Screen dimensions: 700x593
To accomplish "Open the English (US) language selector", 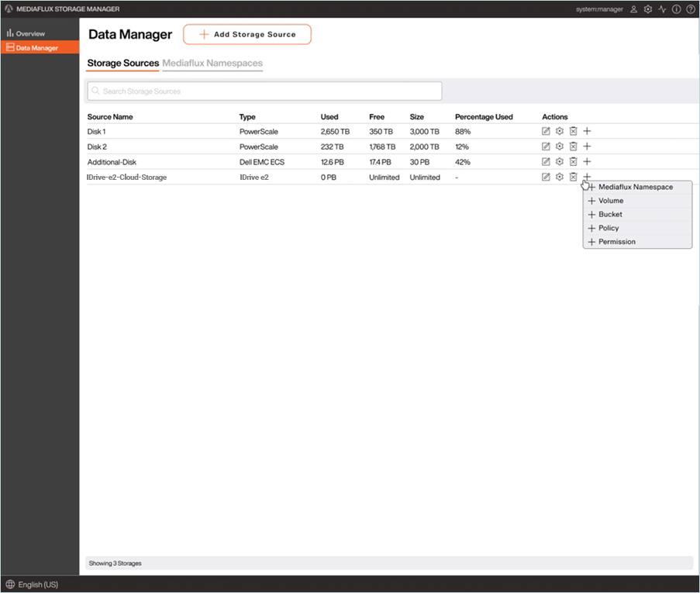I will click(x=32, y=584).
